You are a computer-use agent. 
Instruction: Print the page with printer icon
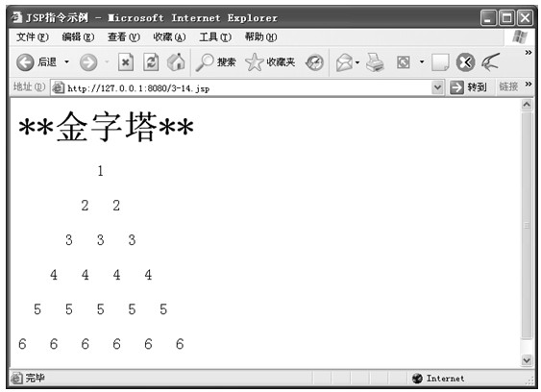coord(375,62)
